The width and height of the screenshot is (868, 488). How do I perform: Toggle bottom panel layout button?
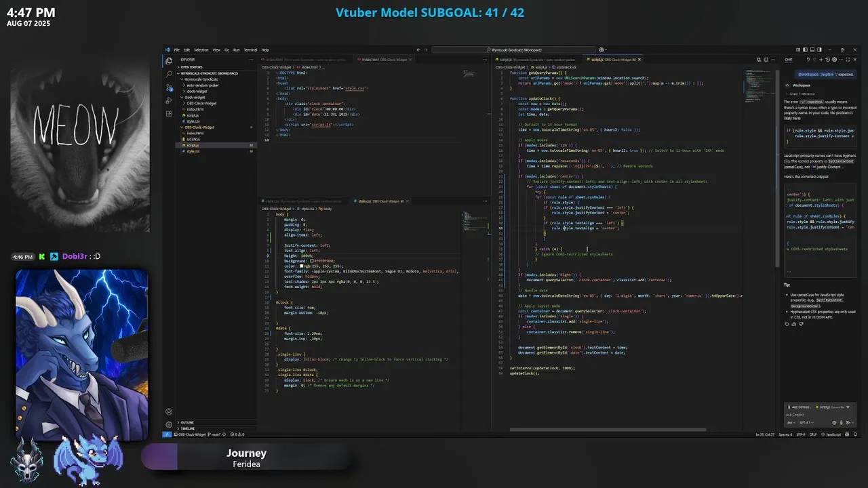(812, 49)
